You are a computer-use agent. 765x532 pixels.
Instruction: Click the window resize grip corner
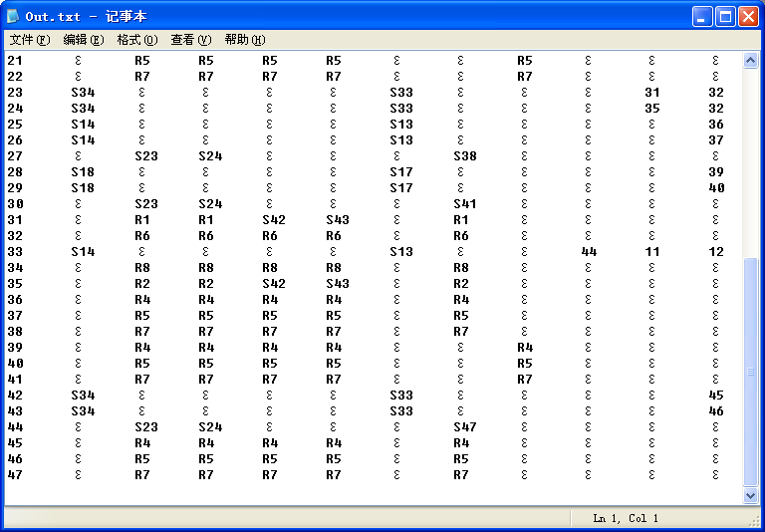pyautogui.click(x=754, y=521)
